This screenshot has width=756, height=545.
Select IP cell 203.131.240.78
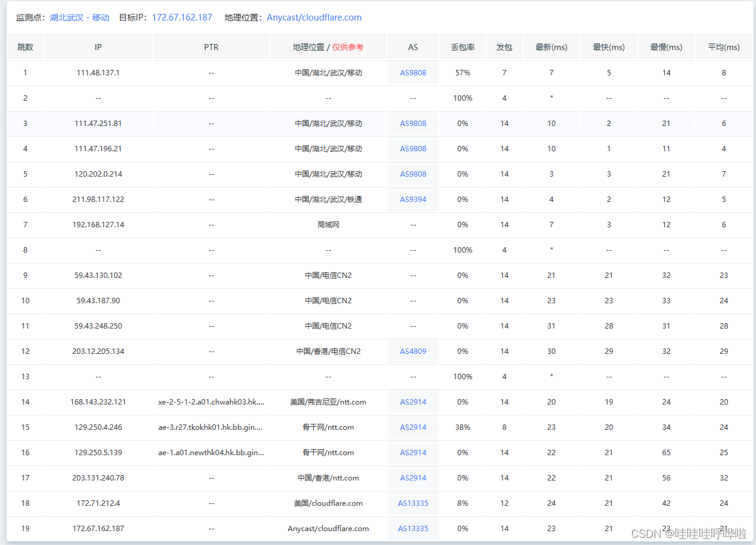point(98,478)
